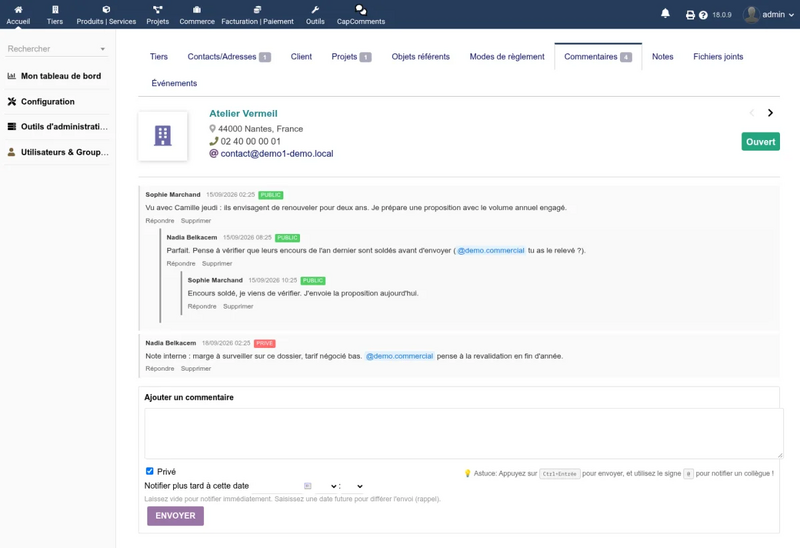The width and height of the screenshot is (800, 548).
Task: Open the Client tab
Action: pos(301,57)
